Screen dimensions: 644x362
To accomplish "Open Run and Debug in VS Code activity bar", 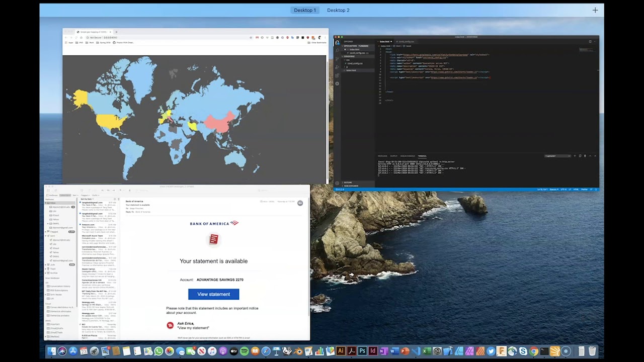I will pos(337,67).
